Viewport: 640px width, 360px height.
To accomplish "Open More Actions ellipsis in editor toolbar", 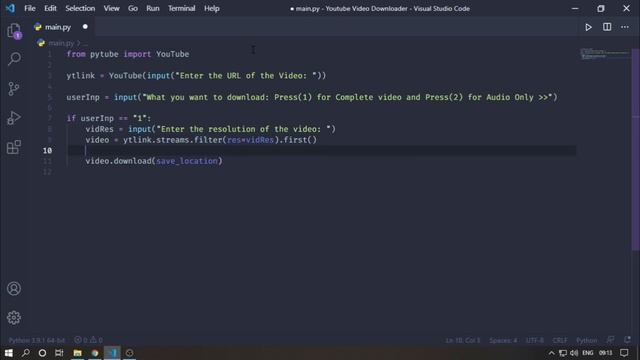I will coord(625,27).
